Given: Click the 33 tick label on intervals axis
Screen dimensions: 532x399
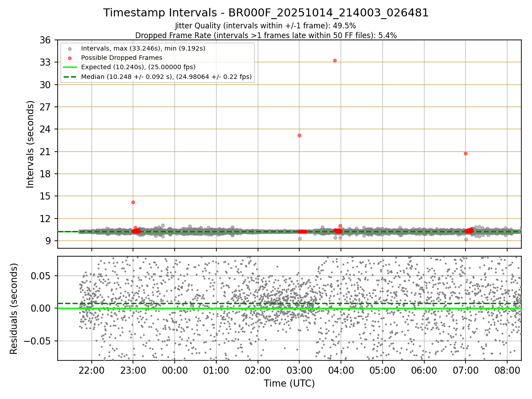Looking at the screenshot, I should [45, 63].
